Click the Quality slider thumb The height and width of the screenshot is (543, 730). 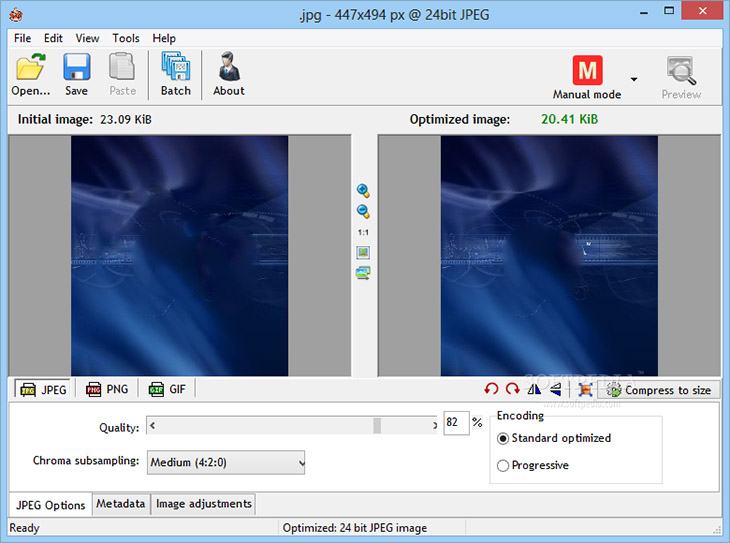(377, 425)
